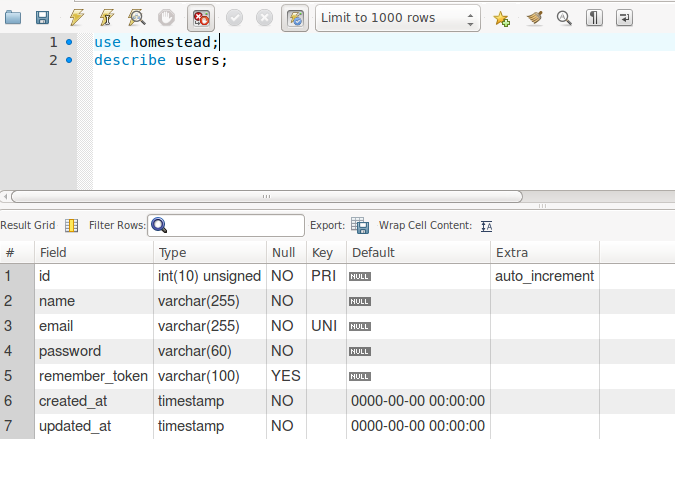This screenshot has height=478, width=675.
Task: Select the 'created_at' field cell
Action: click(x=94, y=401)
